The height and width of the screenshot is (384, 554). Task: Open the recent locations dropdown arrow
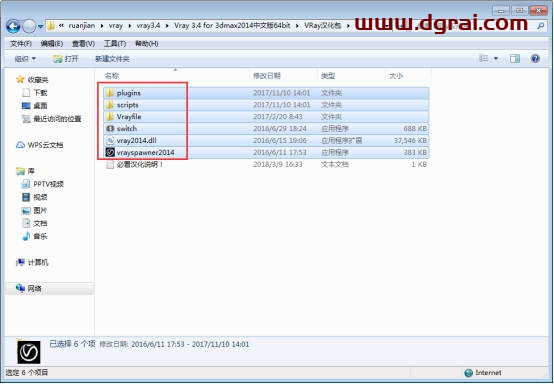click(x=41, y=26)
